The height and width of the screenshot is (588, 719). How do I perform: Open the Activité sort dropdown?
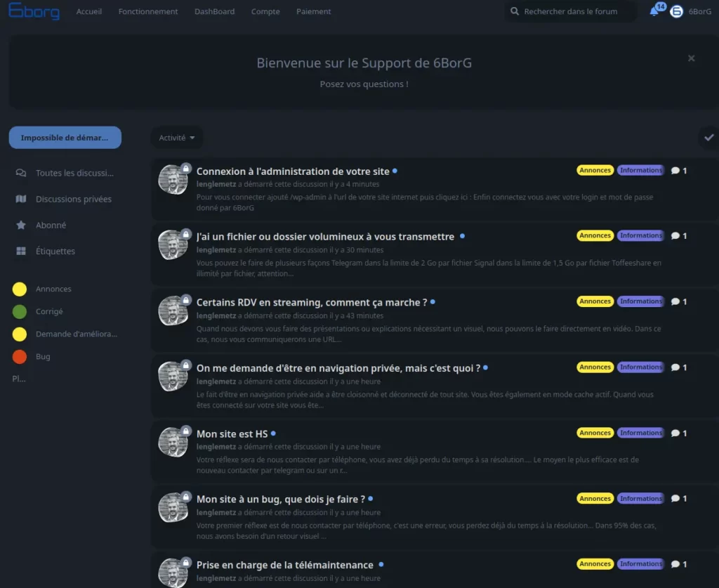click(177, 137)
